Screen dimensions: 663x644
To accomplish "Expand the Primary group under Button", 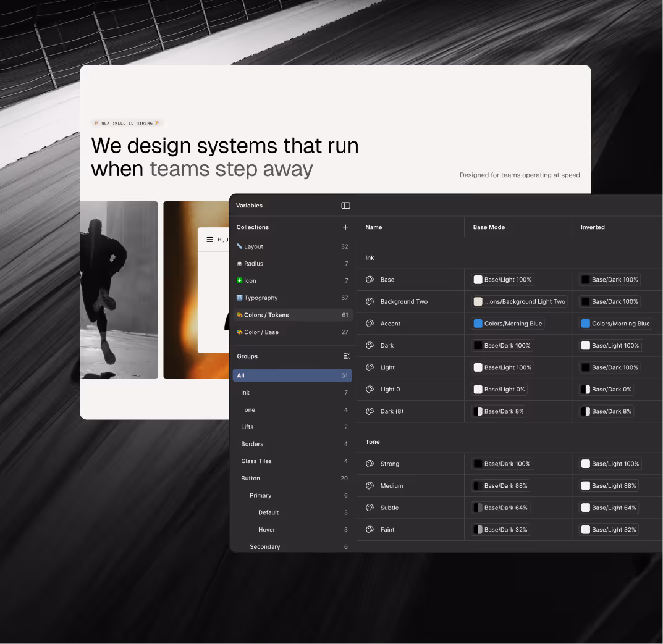I will tap(261, 495).
